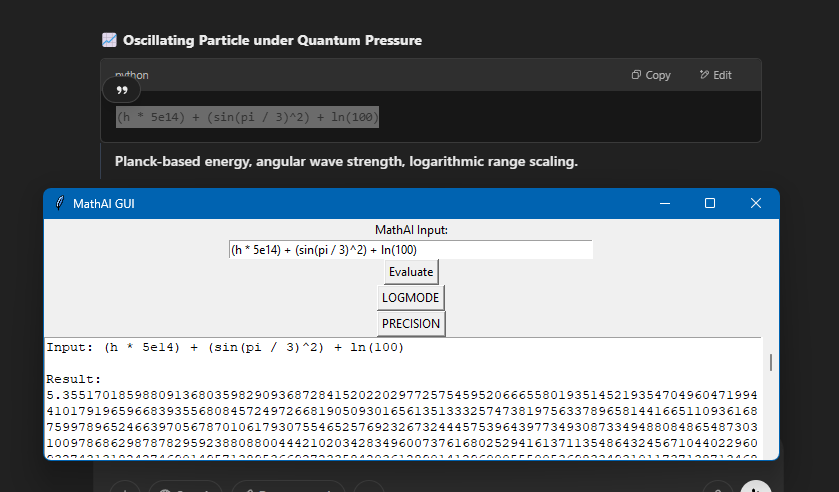Click the results pane vertical scrollbar thumb
The height and width of the screenshot is (492, 839).
770,361
